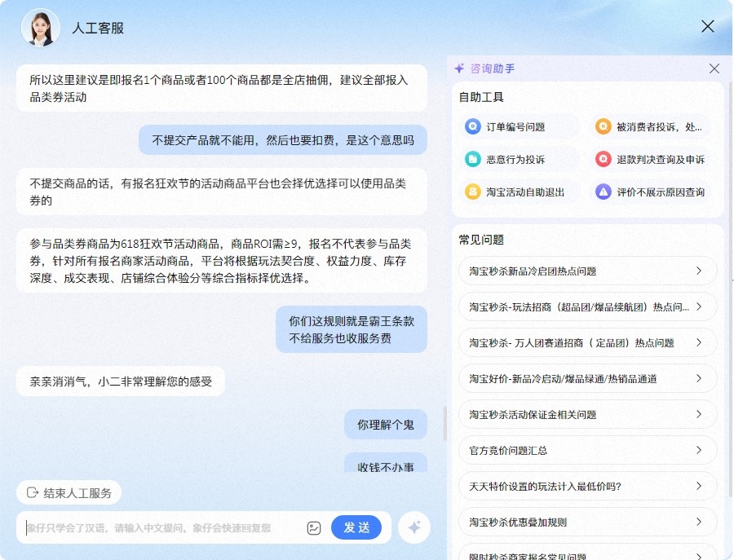The height and width of the screenshot is (560, 734).
Task: Click the 咨询助手 sparkle icon in panel header
Action: coord(459,68)
